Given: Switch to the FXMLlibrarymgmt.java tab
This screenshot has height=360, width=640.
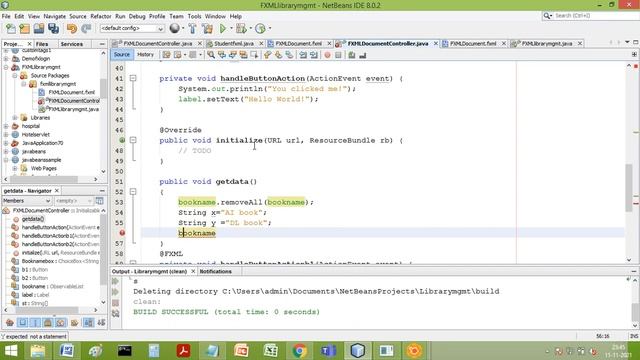Looking at the screenshot, I should coord(547,43).
